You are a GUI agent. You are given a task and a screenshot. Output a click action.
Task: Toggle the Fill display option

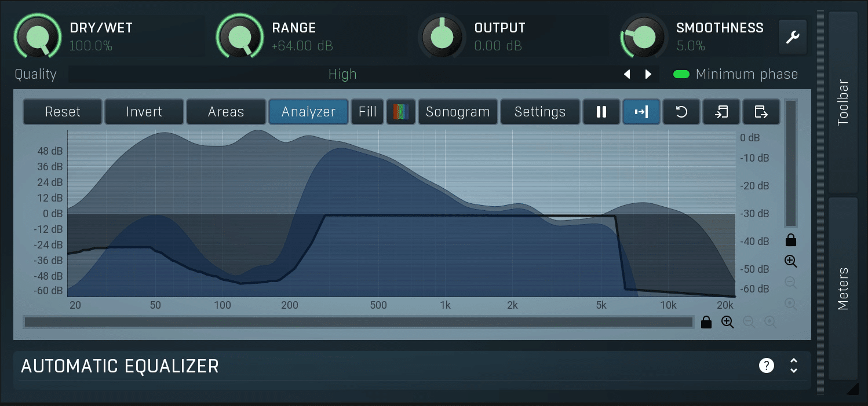pyautogui.click(x=367, y=111)
